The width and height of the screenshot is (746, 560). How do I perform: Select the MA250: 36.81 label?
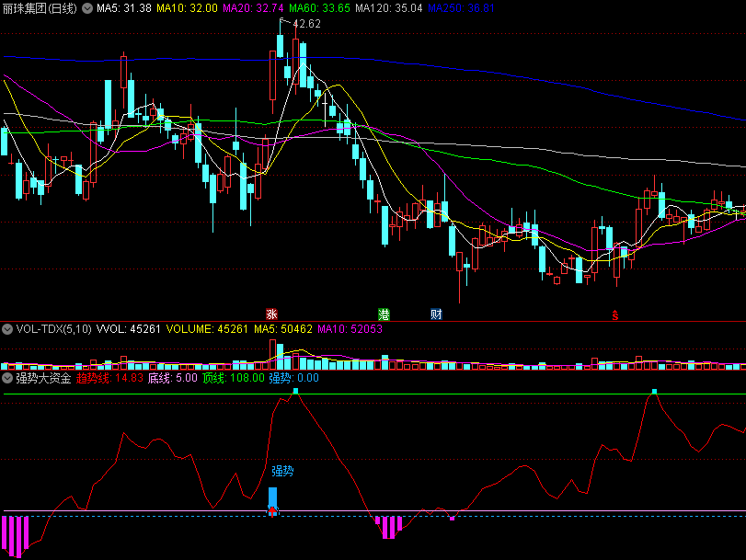coord(461,8)
